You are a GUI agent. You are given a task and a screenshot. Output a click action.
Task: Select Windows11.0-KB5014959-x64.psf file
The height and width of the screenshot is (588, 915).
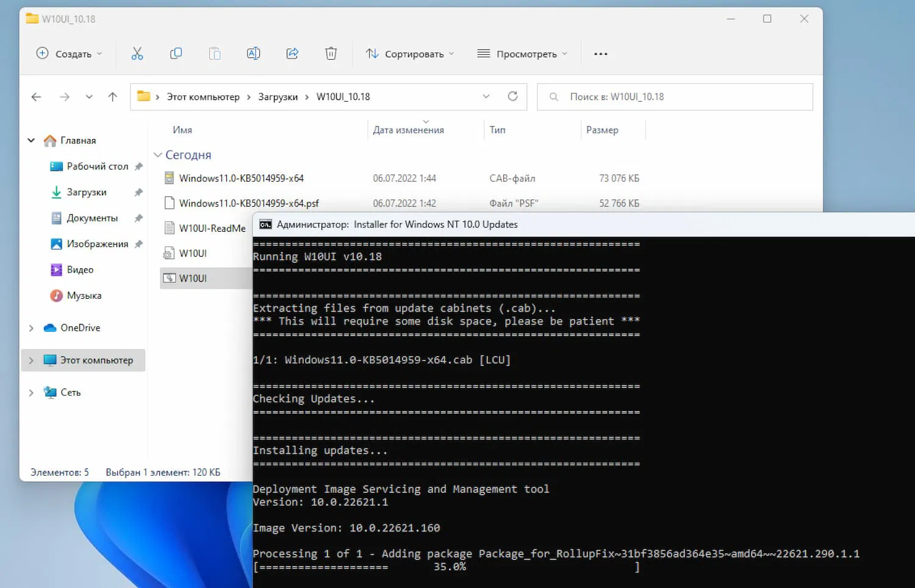click(249, 203)
